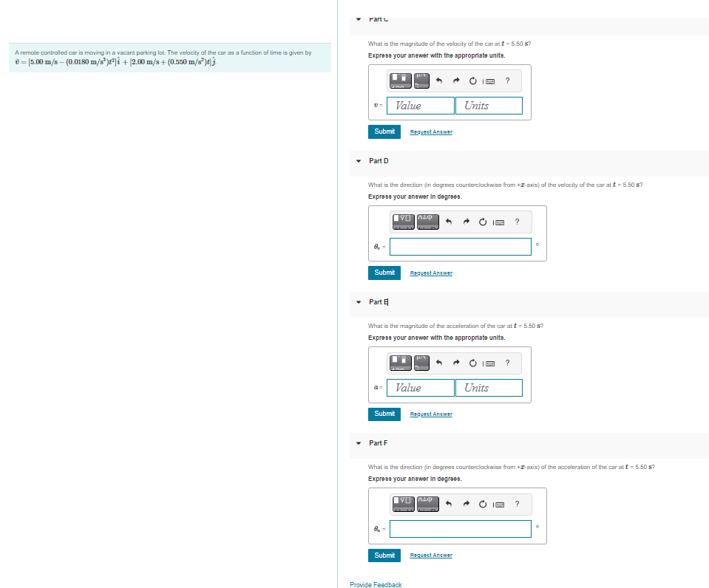Click the μA units icon in Part C
Screen dimensions: 709x588
(421, 80)
